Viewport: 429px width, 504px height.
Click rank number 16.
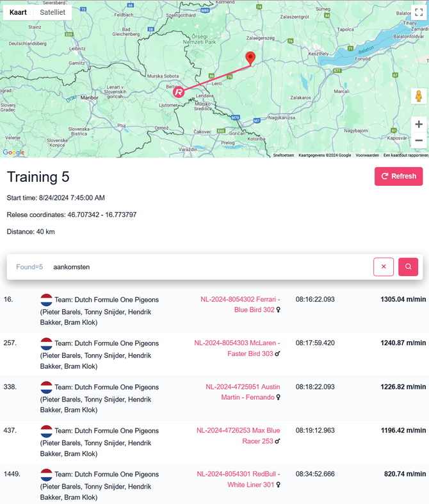pos(8,299)
